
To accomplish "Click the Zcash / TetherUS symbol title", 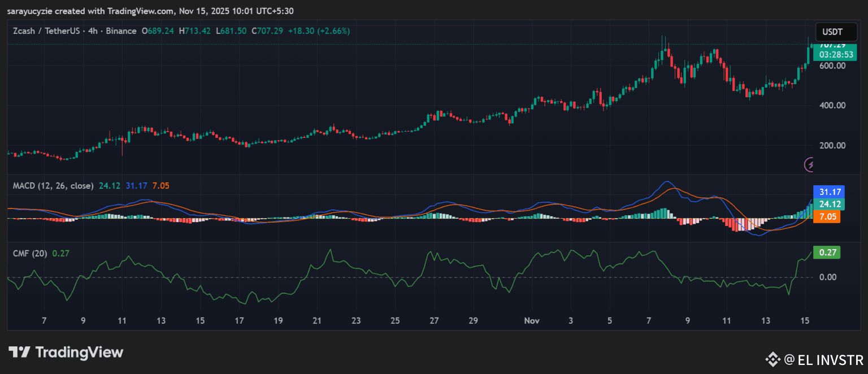I will 47,31.
